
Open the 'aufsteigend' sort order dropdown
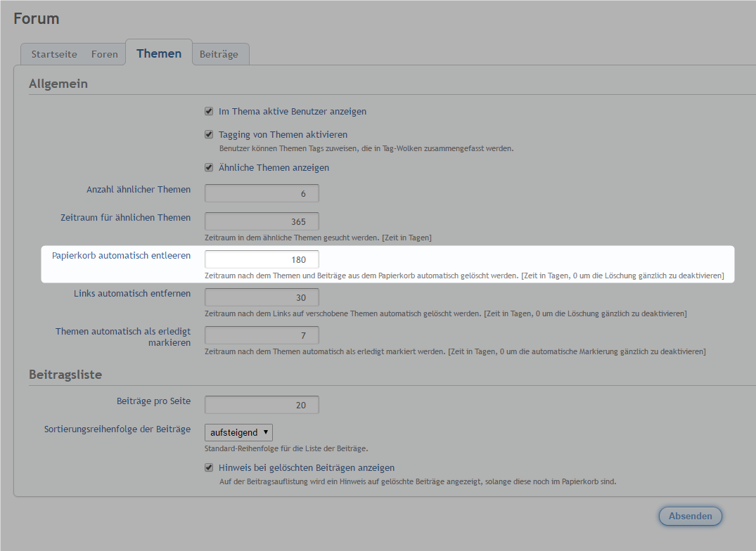point(238,432)
